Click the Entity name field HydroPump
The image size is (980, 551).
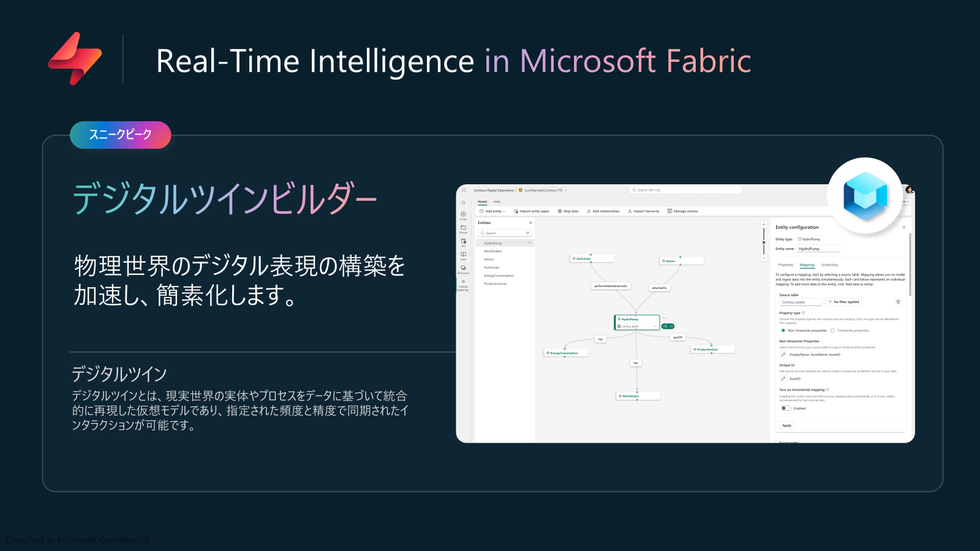tap(818, 249)
